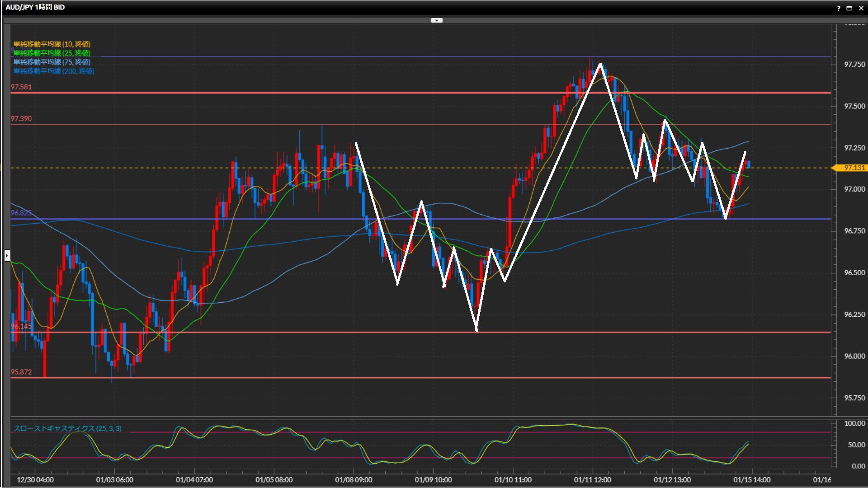
Task: Expand the left side panel arrow
Action: 7,256
